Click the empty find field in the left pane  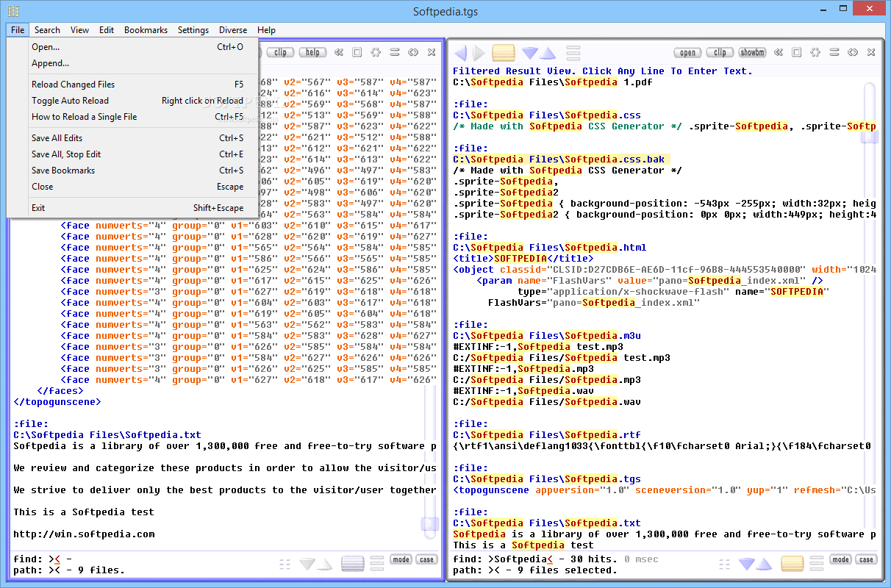55,560
